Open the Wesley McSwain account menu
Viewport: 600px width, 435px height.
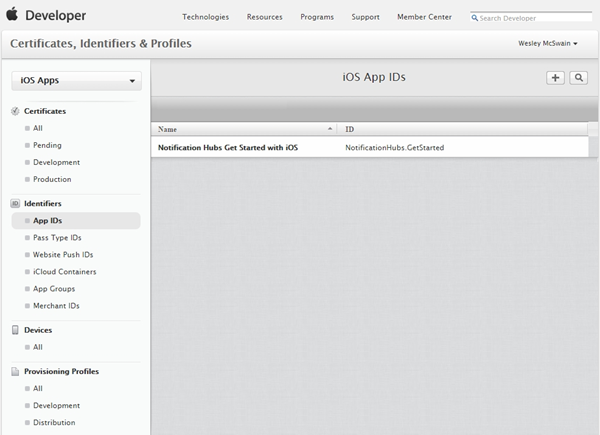[548, 44]
